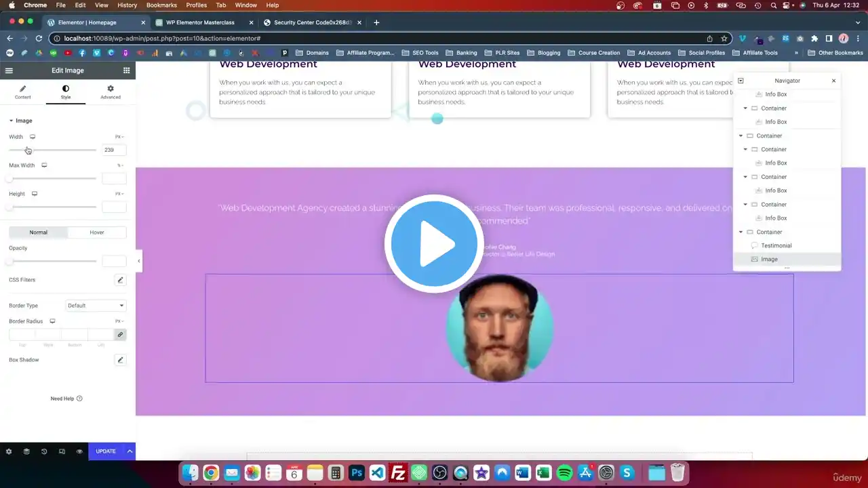Reload the page in Chrome

[39, 39]
